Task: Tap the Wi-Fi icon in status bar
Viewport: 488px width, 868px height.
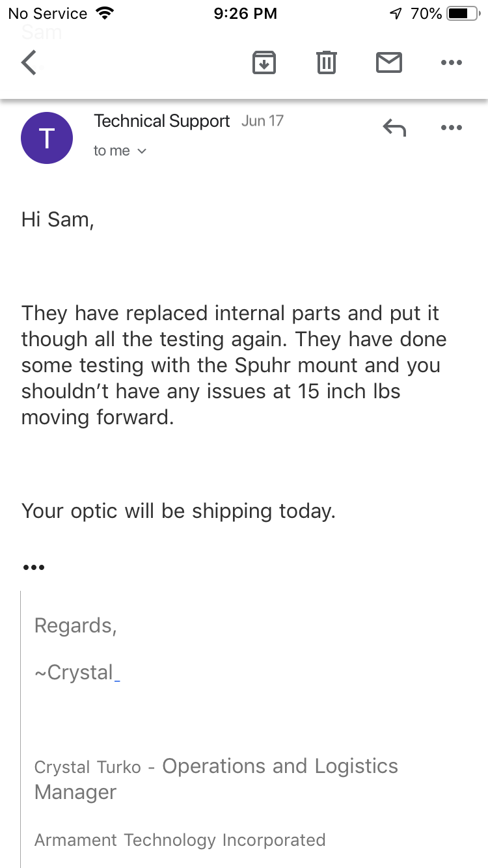Action: (x=103, y=14)
